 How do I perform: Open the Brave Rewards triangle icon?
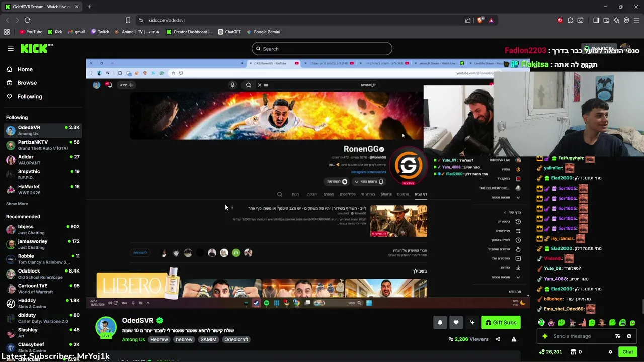coord(491,20)
